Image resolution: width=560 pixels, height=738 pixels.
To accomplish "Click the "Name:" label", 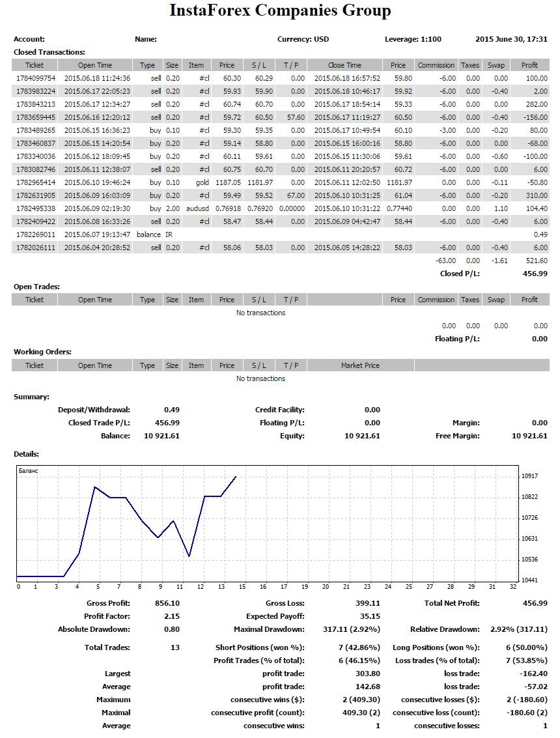I will click(146, 39).
